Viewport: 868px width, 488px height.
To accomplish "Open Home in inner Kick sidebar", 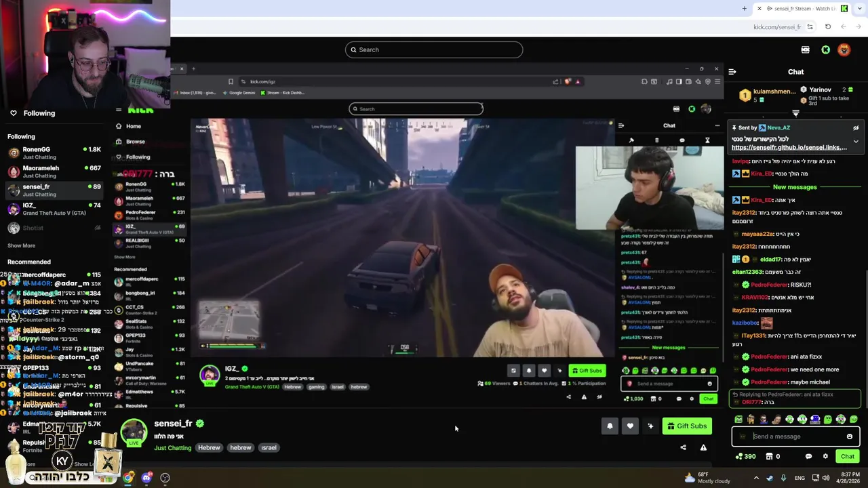I will pyautogui.click(x=128, y=126).
